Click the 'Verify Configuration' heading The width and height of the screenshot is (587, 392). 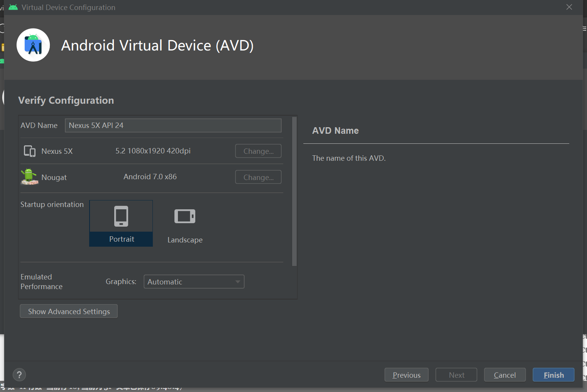click(66, 100)
